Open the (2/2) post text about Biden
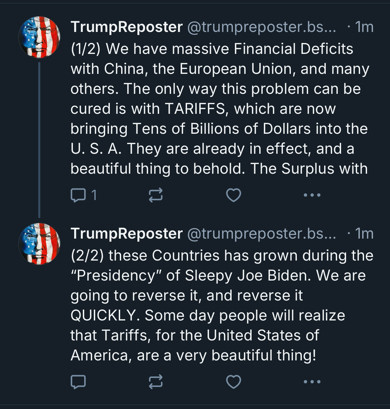Image resolution: width=390 pixels, height=409 pixels. point(222,305)
